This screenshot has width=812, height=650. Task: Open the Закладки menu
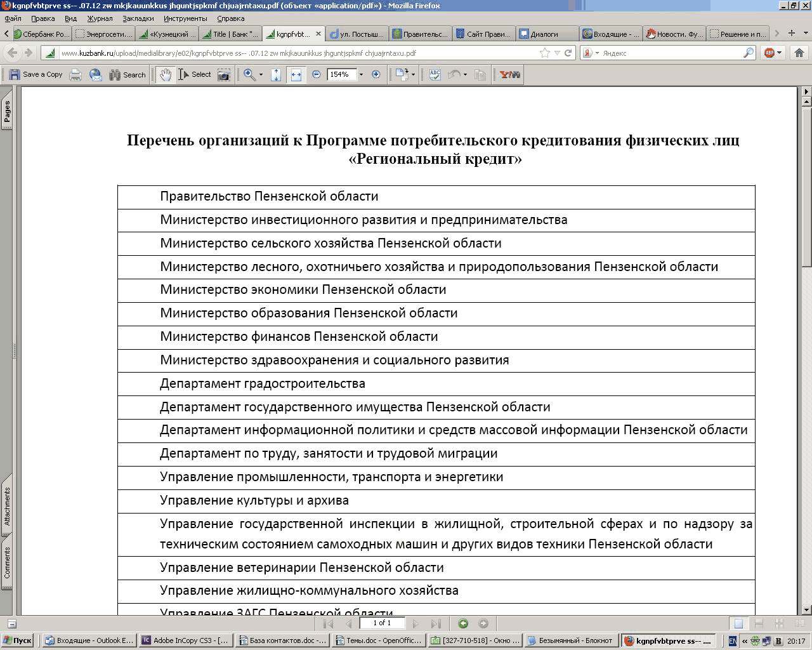[138, 18]
